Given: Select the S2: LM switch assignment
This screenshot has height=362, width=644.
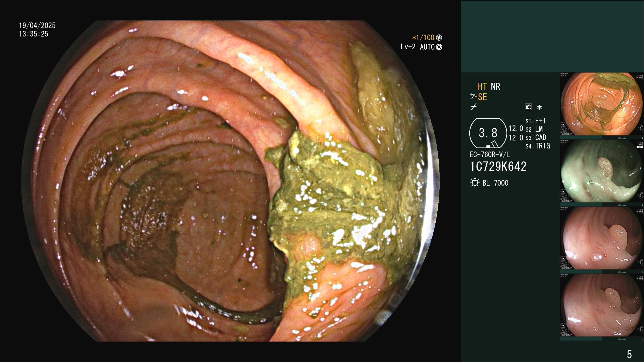Looking at the screenshot, I should tap(534, 129).
